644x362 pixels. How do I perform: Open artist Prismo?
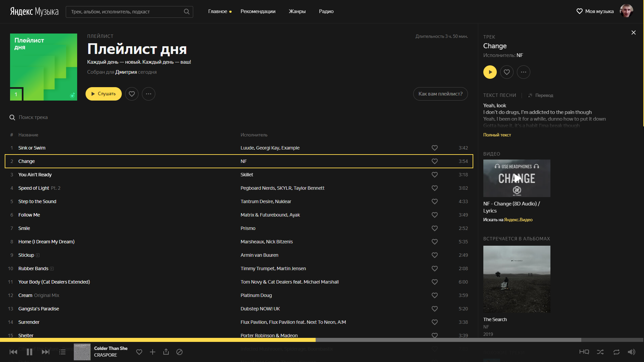click(x=248, y=228)
